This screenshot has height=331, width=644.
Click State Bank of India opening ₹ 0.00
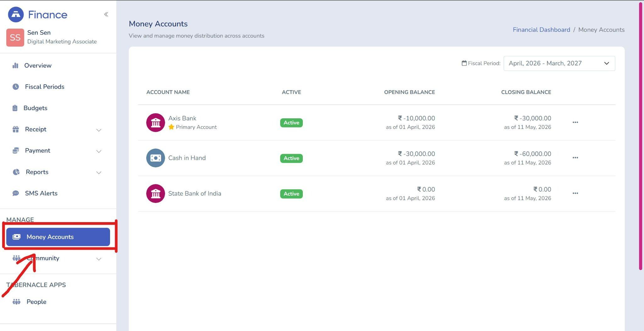pos(426,189)
